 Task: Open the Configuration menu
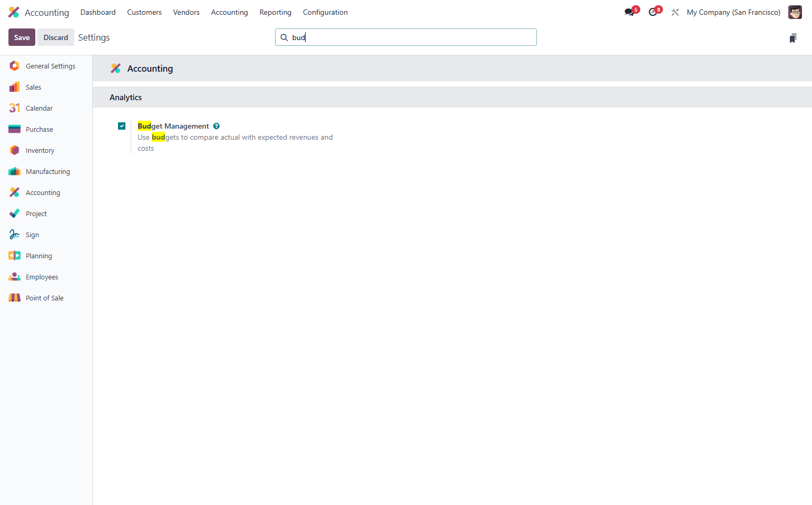click(325, 12)
